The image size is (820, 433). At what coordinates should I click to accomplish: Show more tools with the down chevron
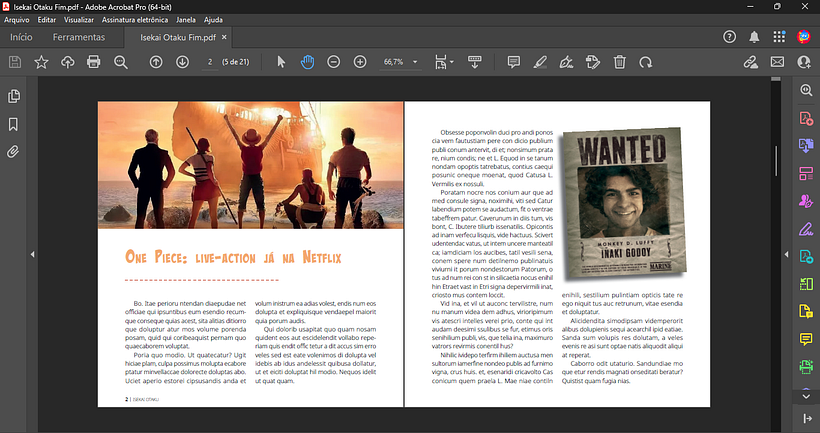(x=806, y=396)
